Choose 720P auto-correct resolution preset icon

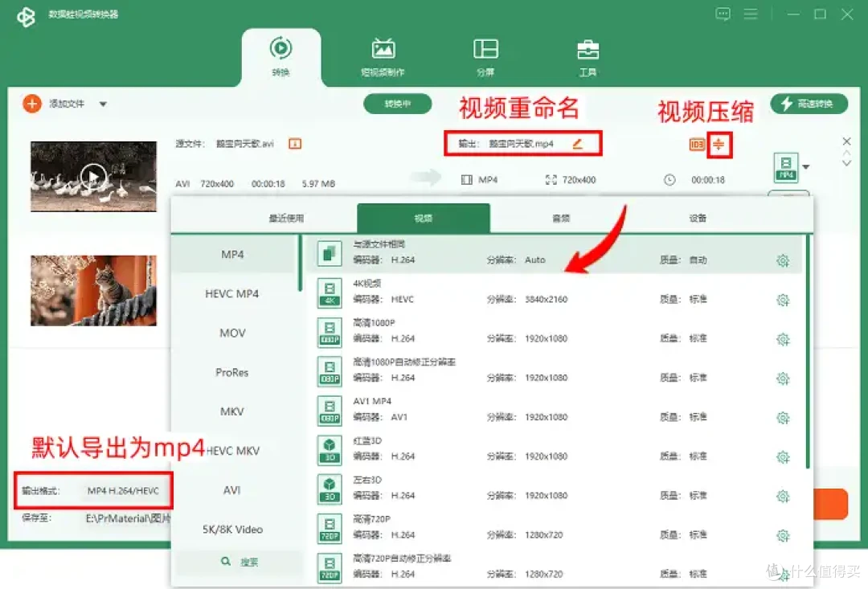[x=330, y=568]
